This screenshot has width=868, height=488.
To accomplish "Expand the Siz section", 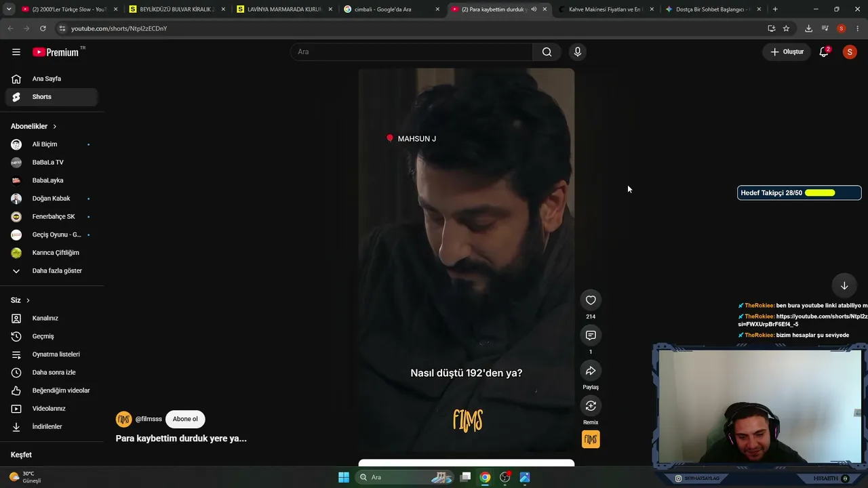I will pos(20,300).
